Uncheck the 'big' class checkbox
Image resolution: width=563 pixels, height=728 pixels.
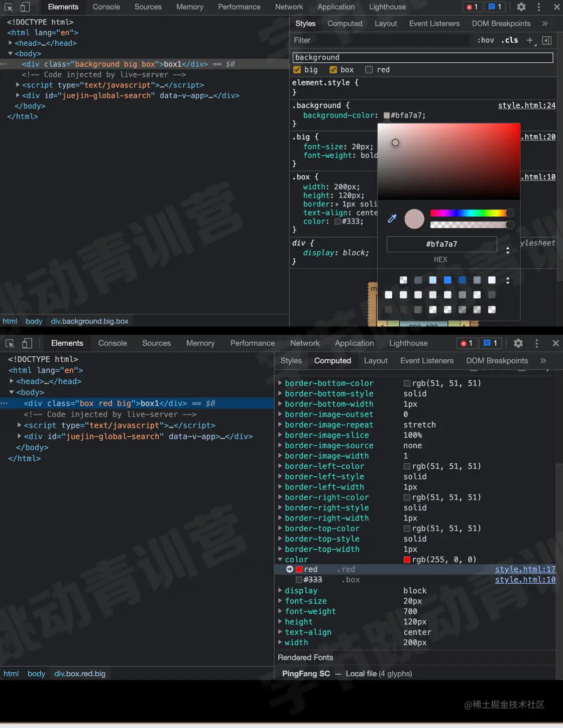point(297,70)
